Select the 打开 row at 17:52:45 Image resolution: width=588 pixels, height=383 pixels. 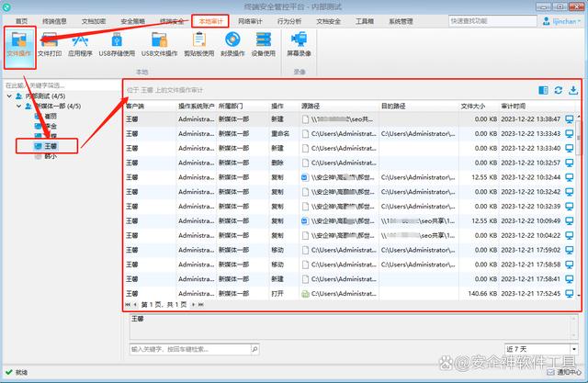[x=349, y=294]
